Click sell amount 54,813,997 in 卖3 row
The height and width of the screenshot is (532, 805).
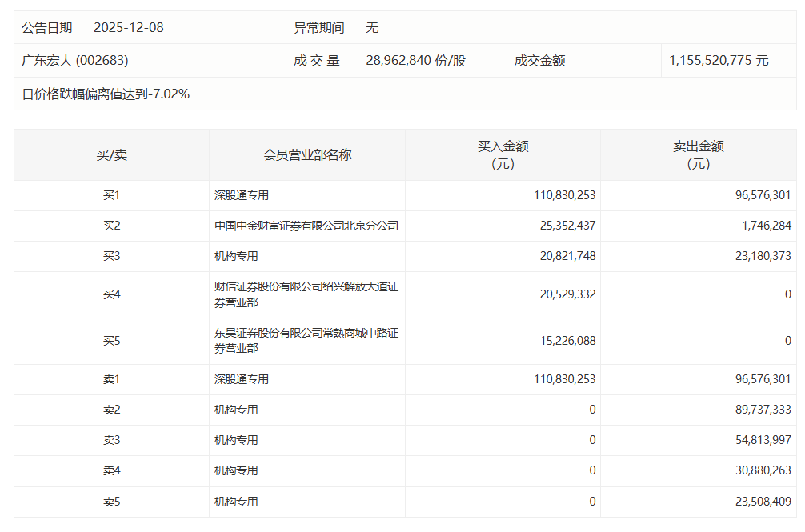tap(755, 440)
